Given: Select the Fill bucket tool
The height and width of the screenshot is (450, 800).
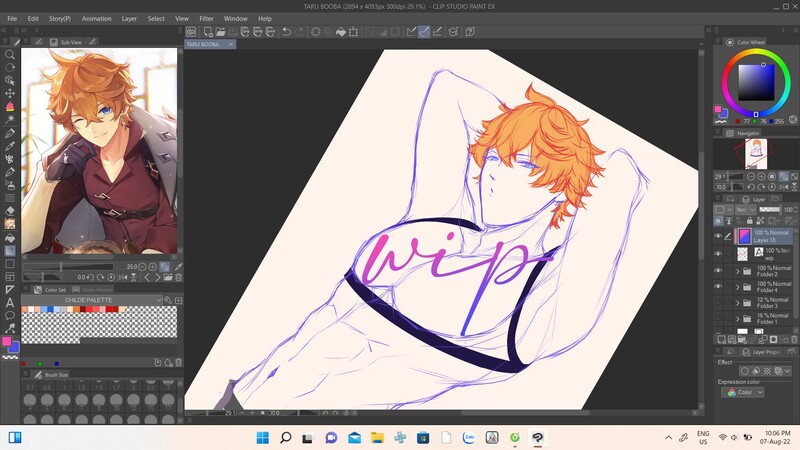Looking at the screenshot, I should (10, 237).
